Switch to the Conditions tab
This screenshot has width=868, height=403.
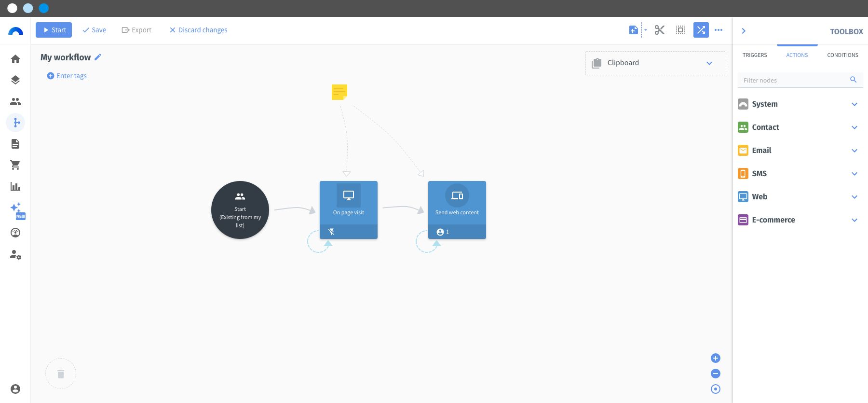[x=842, y=55]
